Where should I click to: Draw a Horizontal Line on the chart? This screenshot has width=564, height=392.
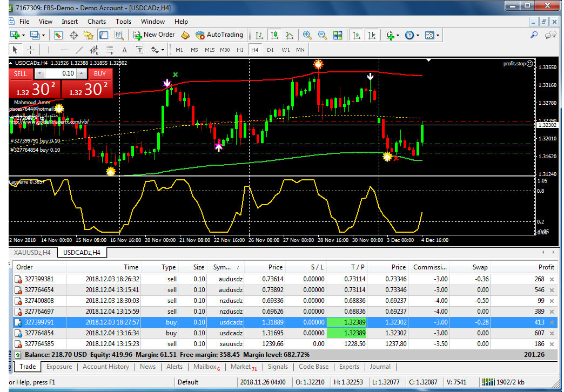tap(64, 50)
